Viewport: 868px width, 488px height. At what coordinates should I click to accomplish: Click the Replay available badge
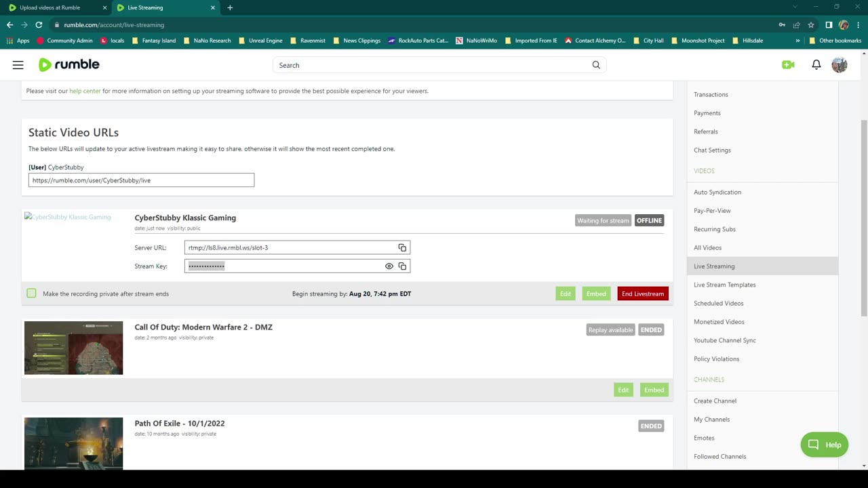(x=610, y=330)
